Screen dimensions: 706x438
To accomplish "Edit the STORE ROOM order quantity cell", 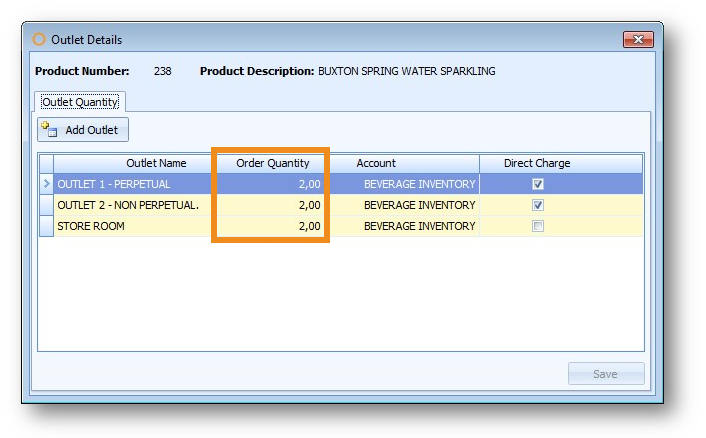I will pos(272,226).
